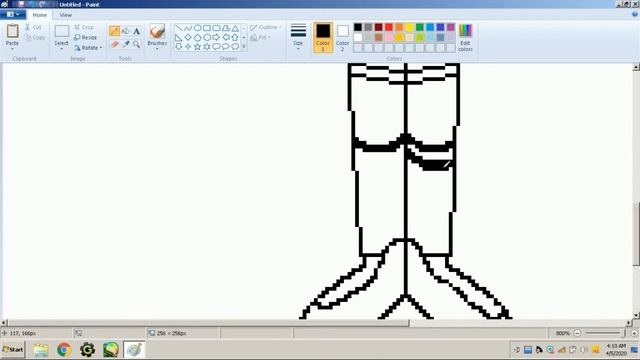Image resolution: width=640 pixels, height=360 pixels.
Task: Pick the black palette color swatch
Action: (x=358, y=27)
